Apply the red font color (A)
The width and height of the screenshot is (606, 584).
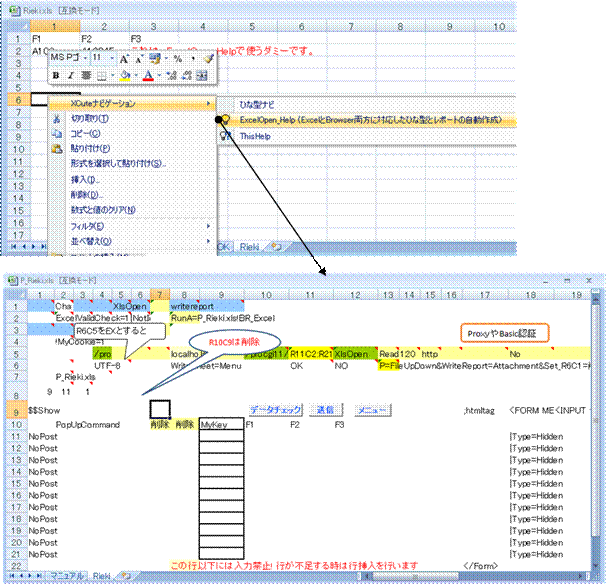coord(148,75)
